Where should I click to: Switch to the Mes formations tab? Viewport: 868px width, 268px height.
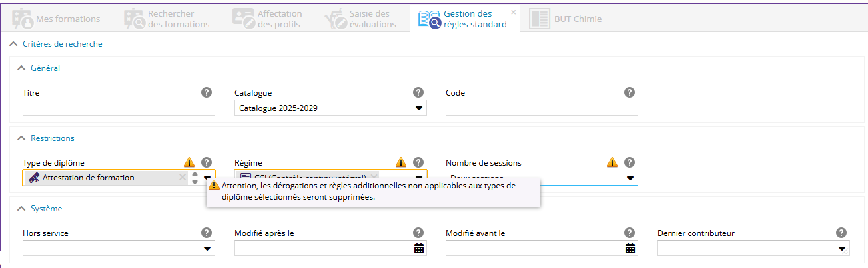[57, 19]
